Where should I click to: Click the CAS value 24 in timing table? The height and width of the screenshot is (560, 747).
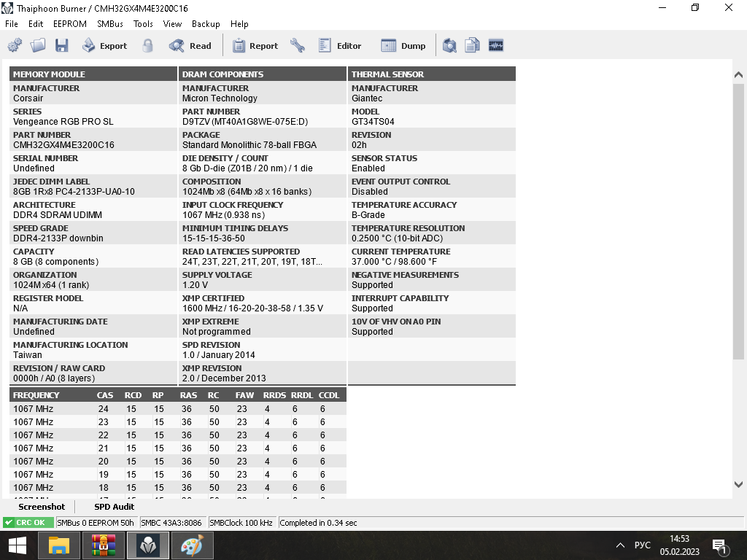pyautogui.click(x=104, y=409)
